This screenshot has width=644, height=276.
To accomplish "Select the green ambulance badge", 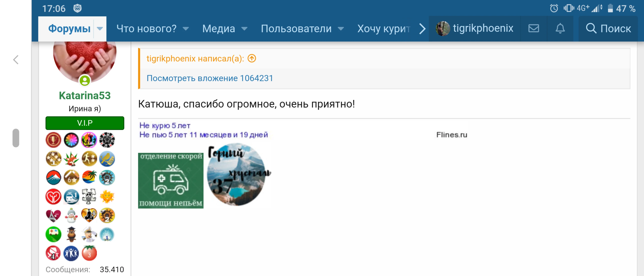I will click(x=53, y=234).
